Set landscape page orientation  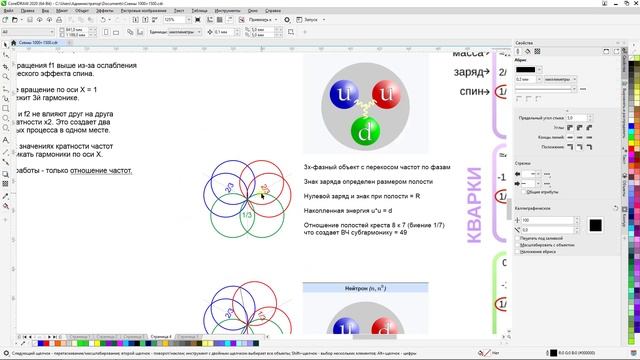pos(116,32)
